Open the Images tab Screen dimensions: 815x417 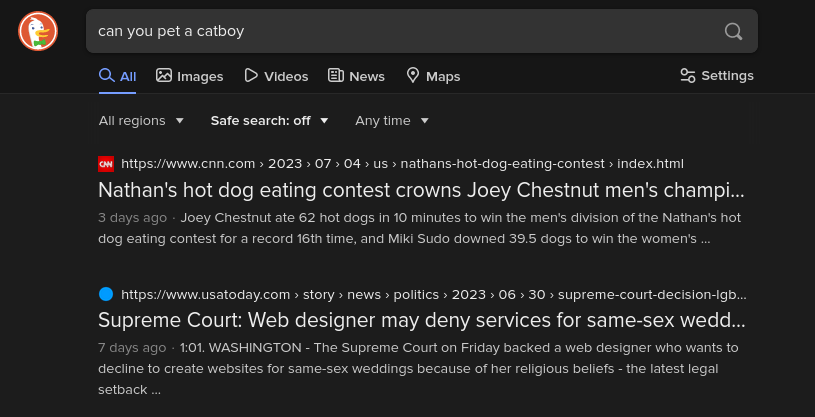click(190, 76)
